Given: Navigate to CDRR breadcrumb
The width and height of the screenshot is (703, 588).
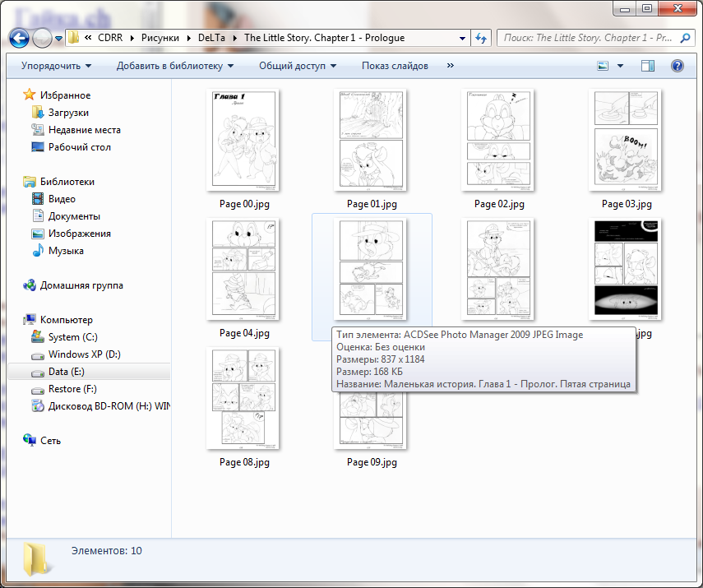Looking at the screenshot, I should pos(110,38).
